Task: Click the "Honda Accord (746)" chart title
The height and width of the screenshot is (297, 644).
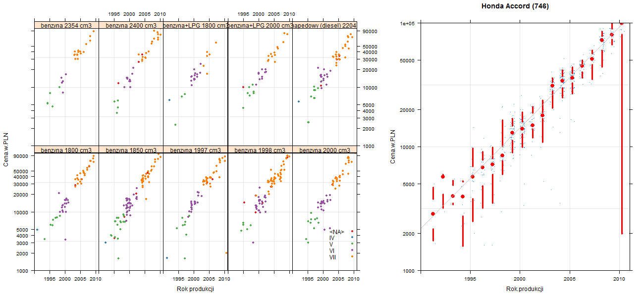Action: tap(516, 6)
